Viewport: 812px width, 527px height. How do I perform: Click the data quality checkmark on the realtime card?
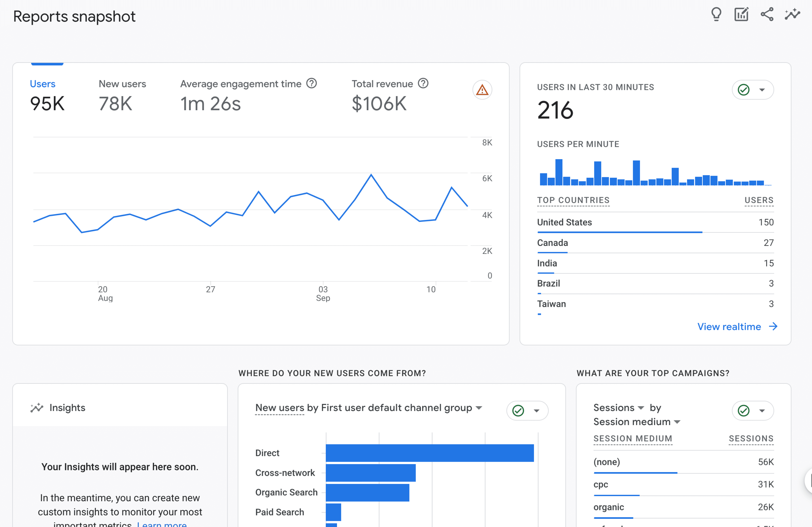(x=744, y=90)
